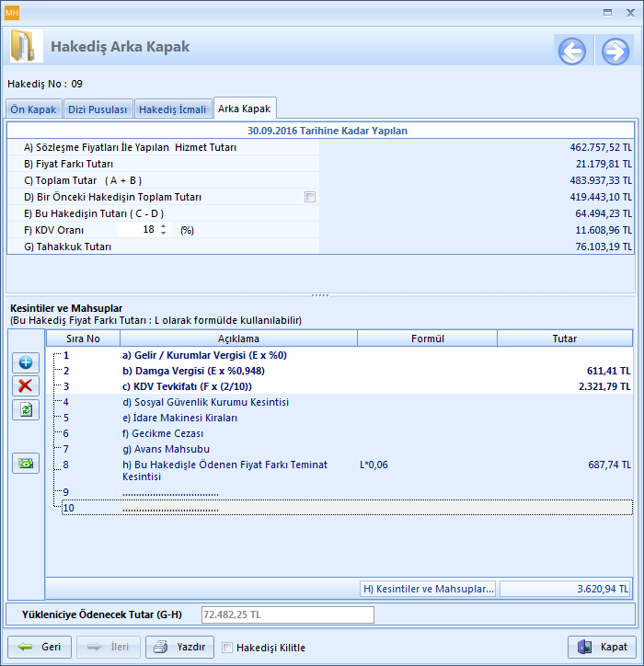The image size is (644, 666).
Task: Switch to the Ön Kapak tab
Action: coord(33,109)
